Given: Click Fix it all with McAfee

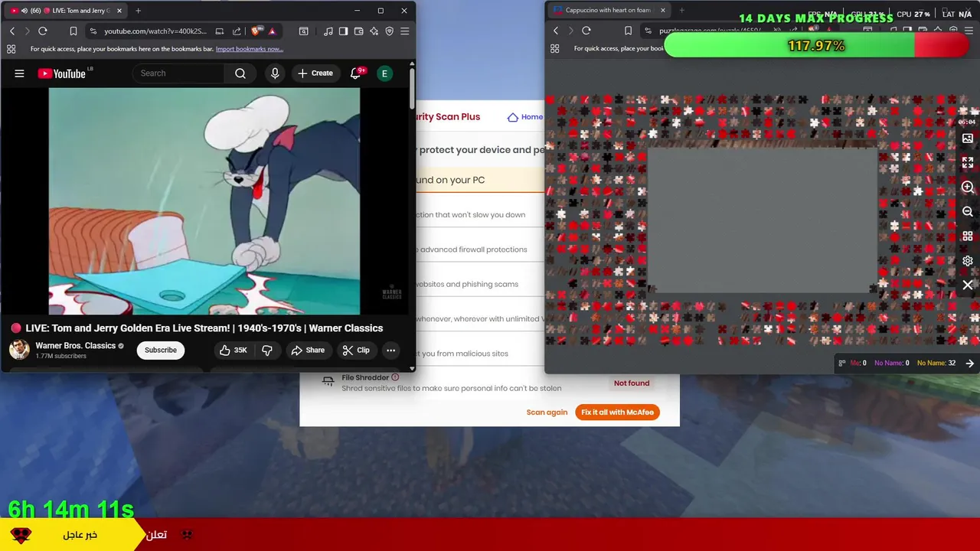Looking at the screenshot, I should click(x=617, y=412).
